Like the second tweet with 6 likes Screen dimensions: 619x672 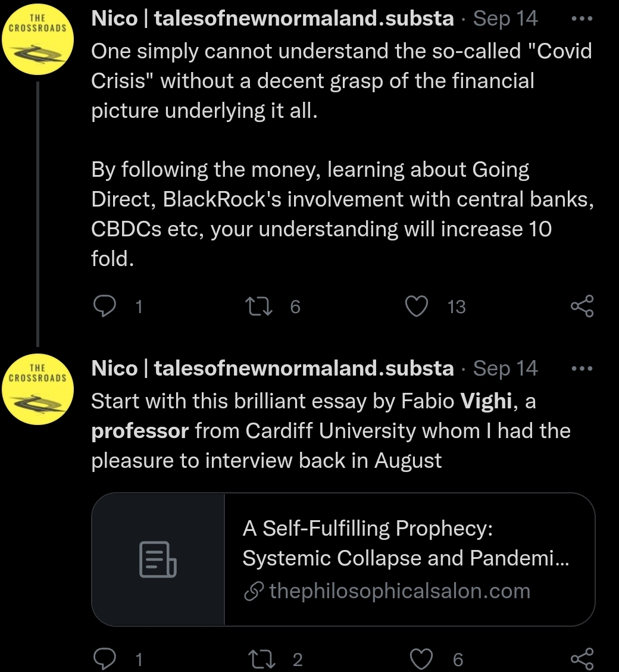tap(422, 659)
